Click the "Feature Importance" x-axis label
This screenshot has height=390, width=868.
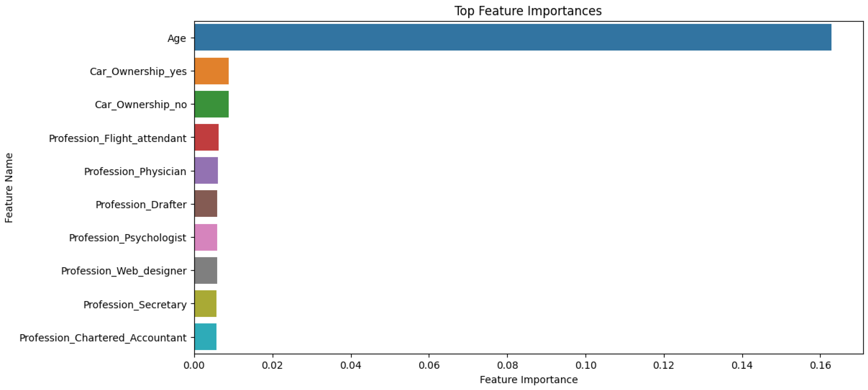click(528, 380)
